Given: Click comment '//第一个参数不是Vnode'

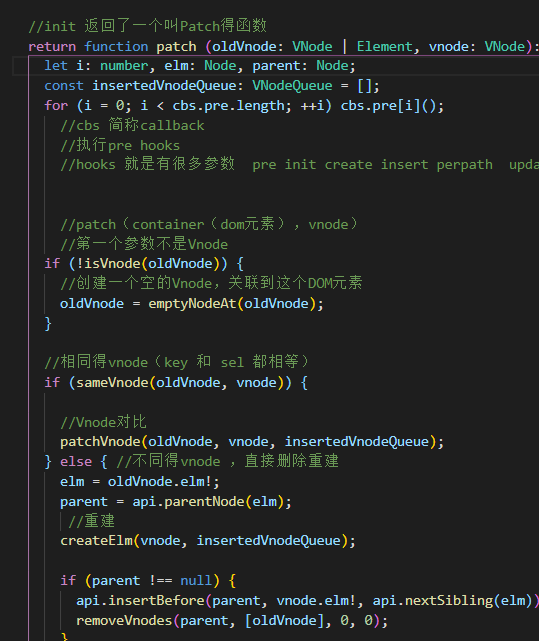Looking at the screenshot, I should pos(144,244).
